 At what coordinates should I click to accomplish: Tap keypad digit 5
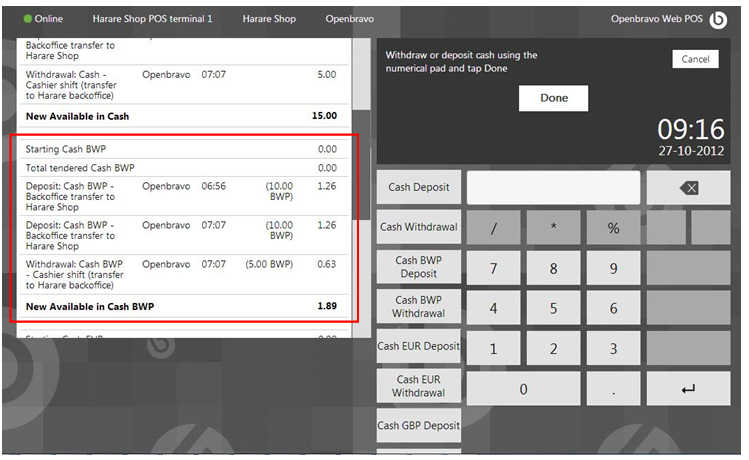coord(554,309)
